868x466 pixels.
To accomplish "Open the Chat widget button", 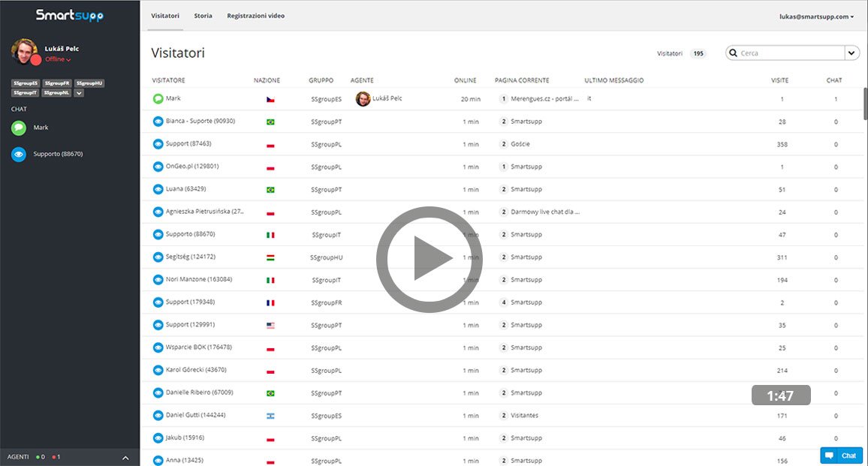I will [x=842, y=455].
